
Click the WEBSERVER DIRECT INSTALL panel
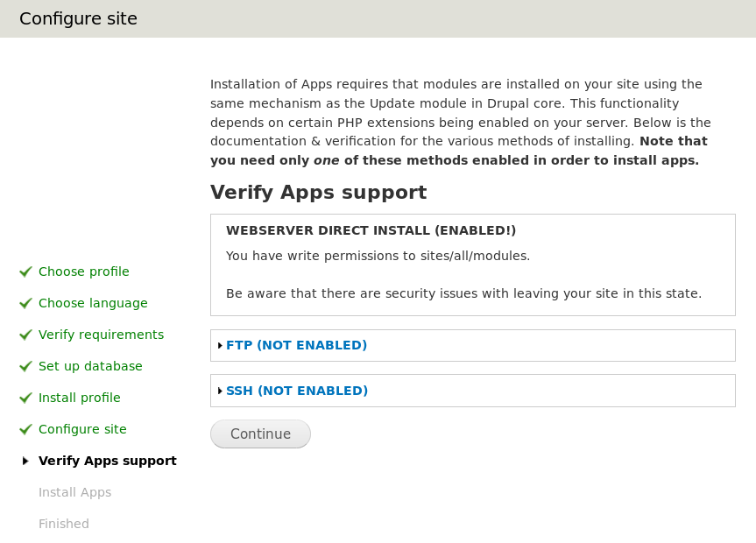(472, 263)
